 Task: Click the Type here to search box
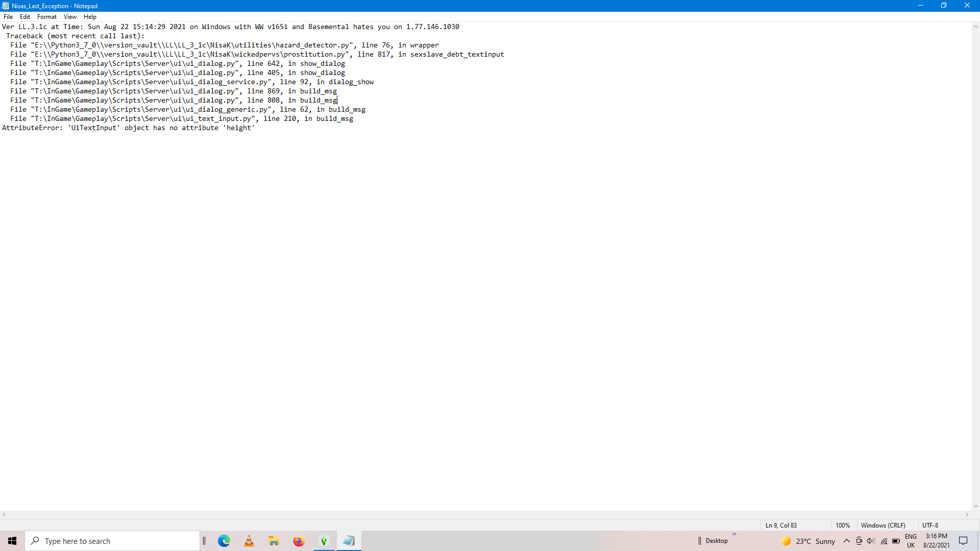tap(112, 541)
